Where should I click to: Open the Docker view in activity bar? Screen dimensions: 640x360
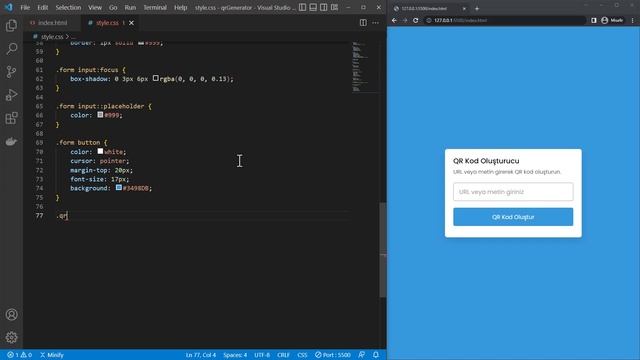[x=11, y=141]
